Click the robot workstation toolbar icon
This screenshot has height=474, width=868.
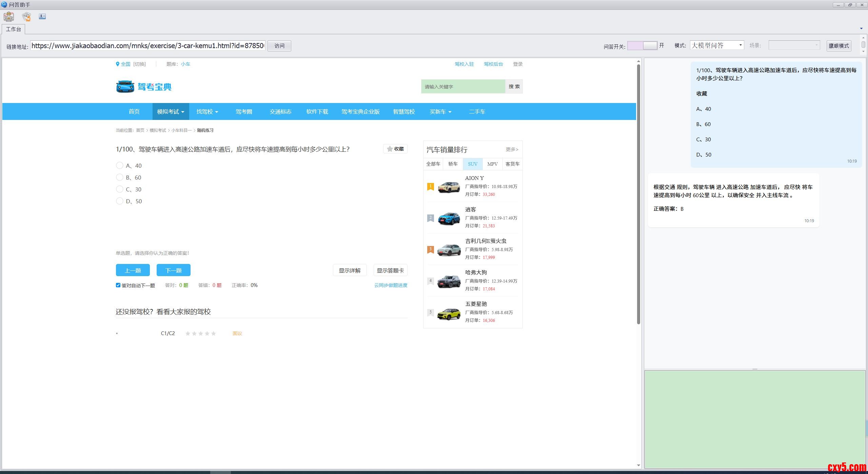(x=9, y=16)
